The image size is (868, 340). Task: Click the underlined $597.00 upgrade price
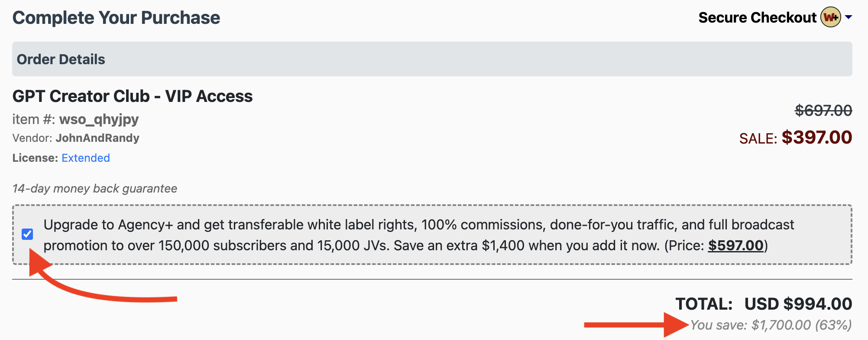[735, 245]
